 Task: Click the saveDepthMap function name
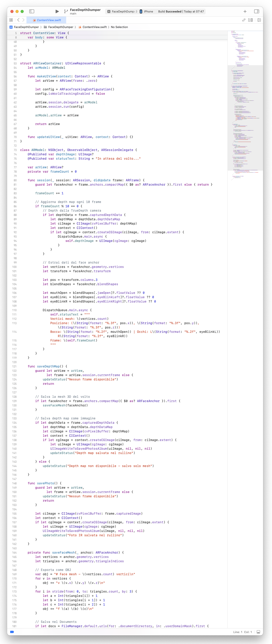[x=48, y=366]
